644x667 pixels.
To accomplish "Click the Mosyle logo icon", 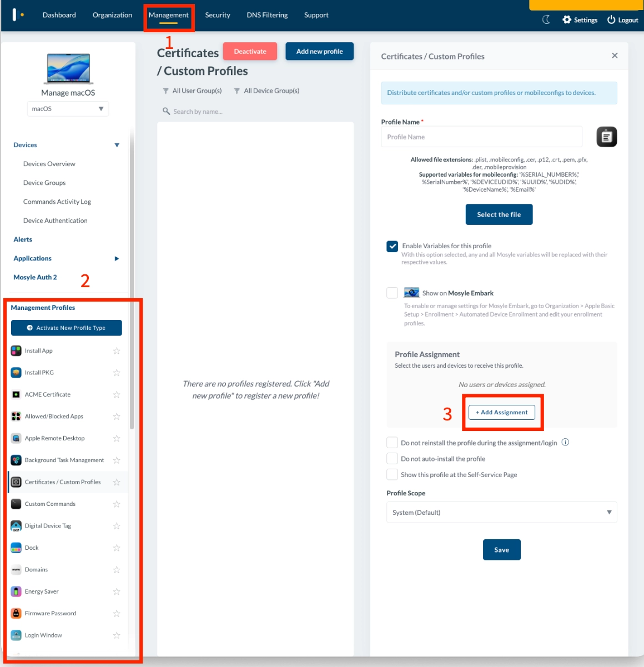I will [x=18, y=15].
